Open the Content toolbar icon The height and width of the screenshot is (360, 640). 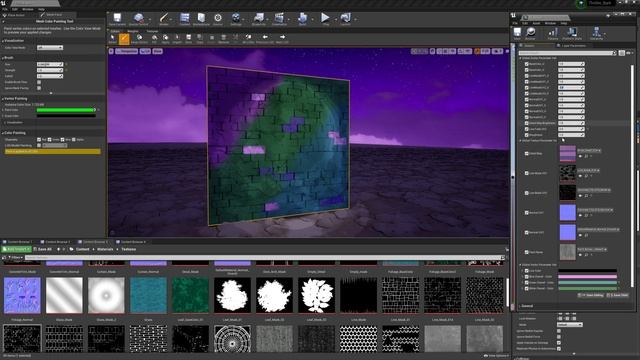(184, 19)
